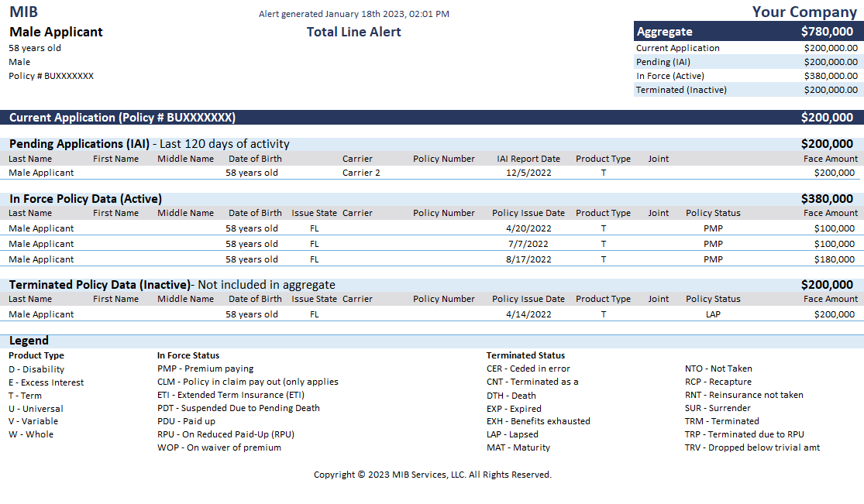Click the MIB logo text
Viewport: 864px width, 504px height.
[23, 12]
